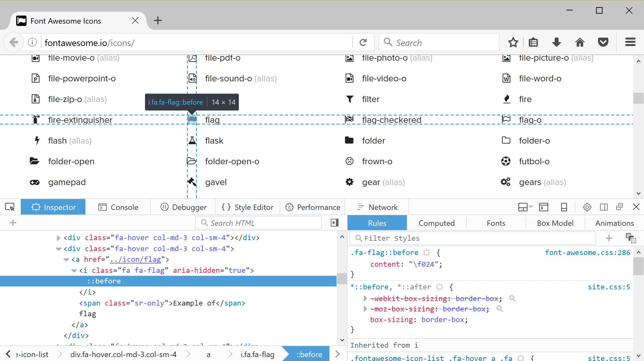Collapse the open fa-hover div node

click(x=58, y=249)
